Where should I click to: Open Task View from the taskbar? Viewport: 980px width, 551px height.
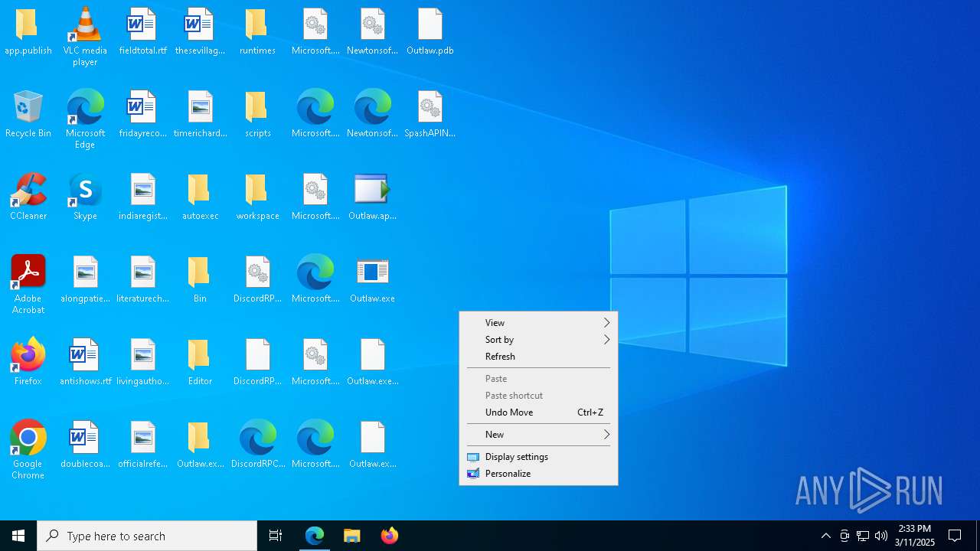tap(276, 536)
